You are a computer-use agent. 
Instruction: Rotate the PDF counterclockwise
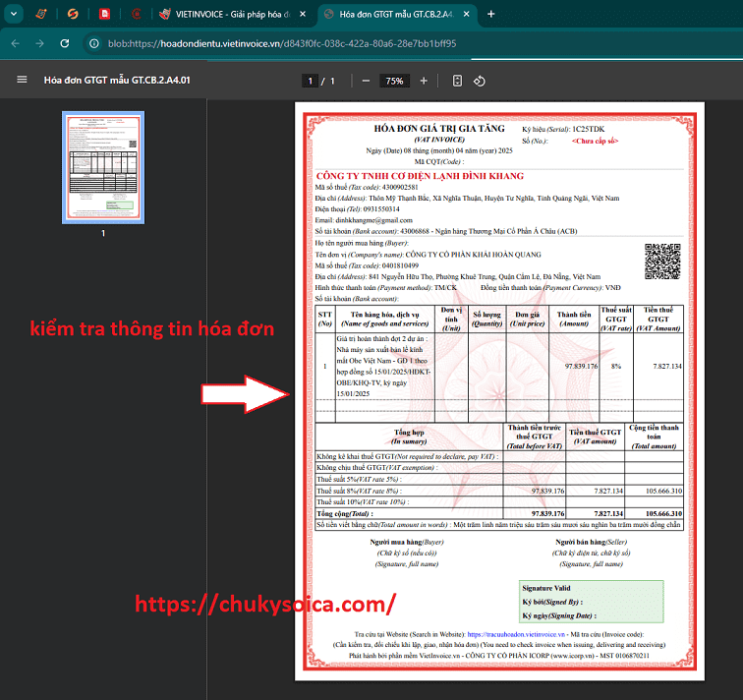tap(479, 81)
